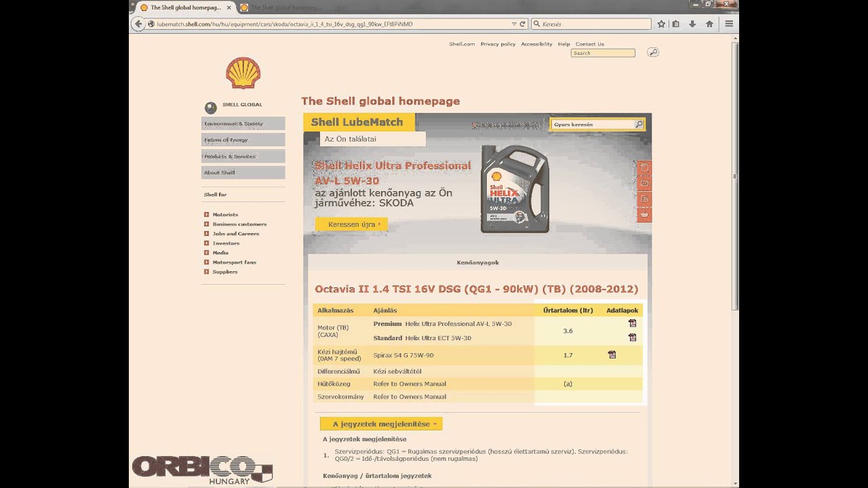Open Future of Energy menu item

click(x=243, y=140)
